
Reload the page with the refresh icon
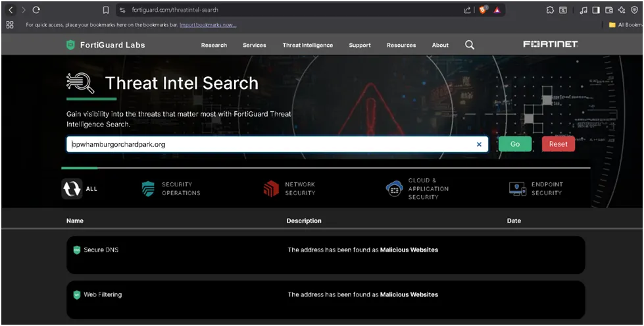pos(36,10)
